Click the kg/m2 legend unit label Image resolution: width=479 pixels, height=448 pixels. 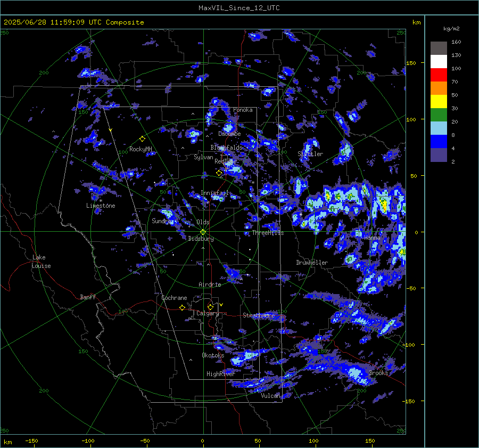click(451, 29)
